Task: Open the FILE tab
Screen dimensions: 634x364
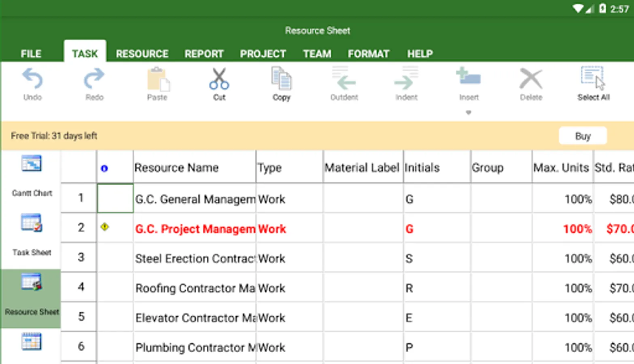Action: (31, 54)
